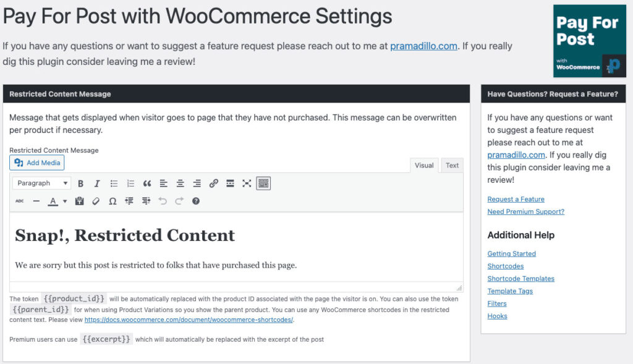This screenshot has height=364, width=633.
Task: Open pramadillo.com link in sidebar box
Action: pyautogui.click(x=516, y=155)
